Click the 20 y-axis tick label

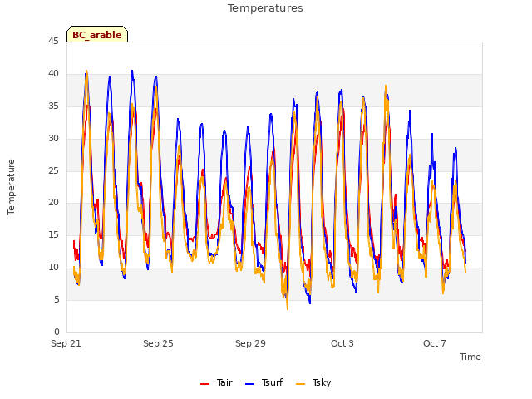point(53,203)
